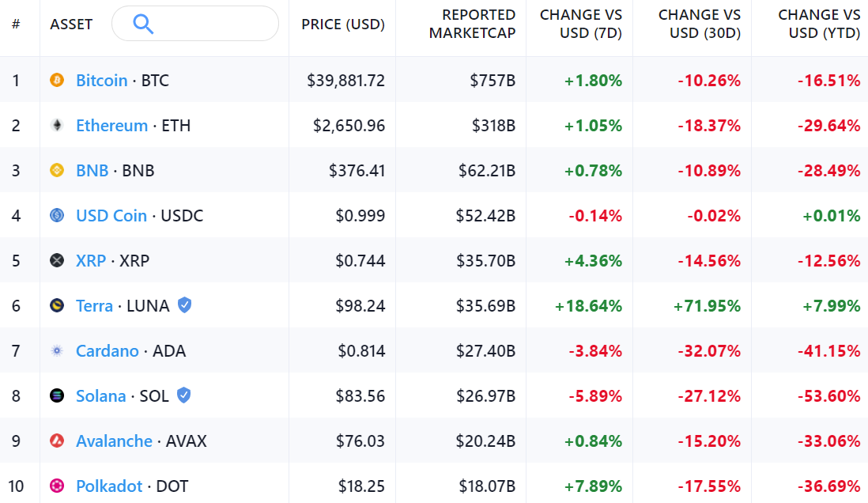Sort by Price (USD) column header
Screen dimensions: 868x503
(343, 25)
